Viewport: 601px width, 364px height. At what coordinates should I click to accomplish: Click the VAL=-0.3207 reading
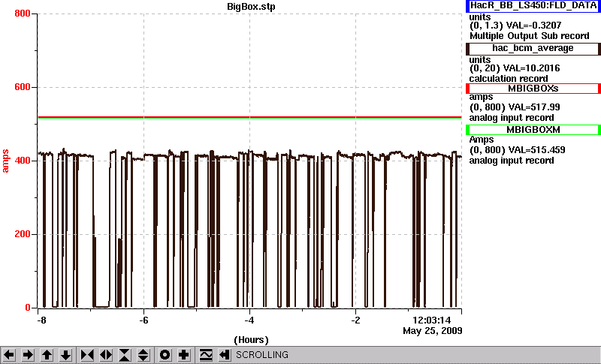pos(534,26)
